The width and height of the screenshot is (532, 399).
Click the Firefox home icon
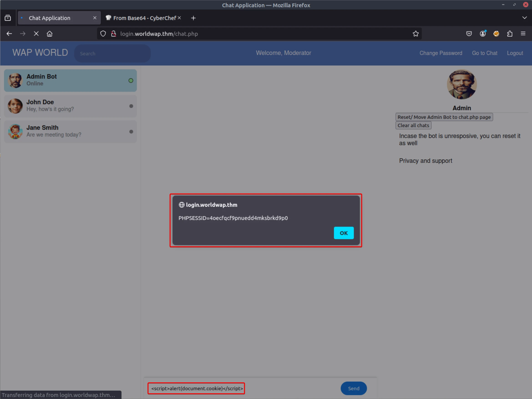click(50, 34)
